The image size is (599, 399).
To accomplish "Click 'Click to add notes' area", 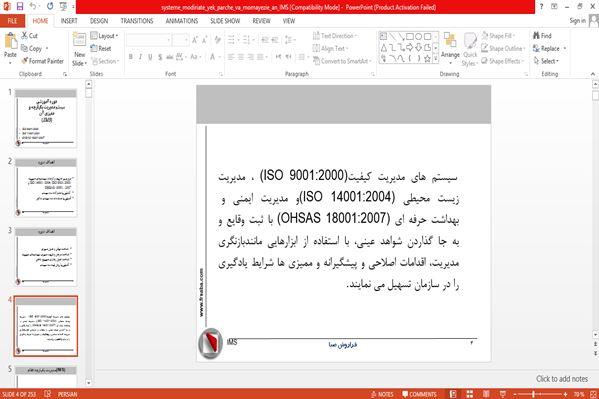I will [562, 379].
